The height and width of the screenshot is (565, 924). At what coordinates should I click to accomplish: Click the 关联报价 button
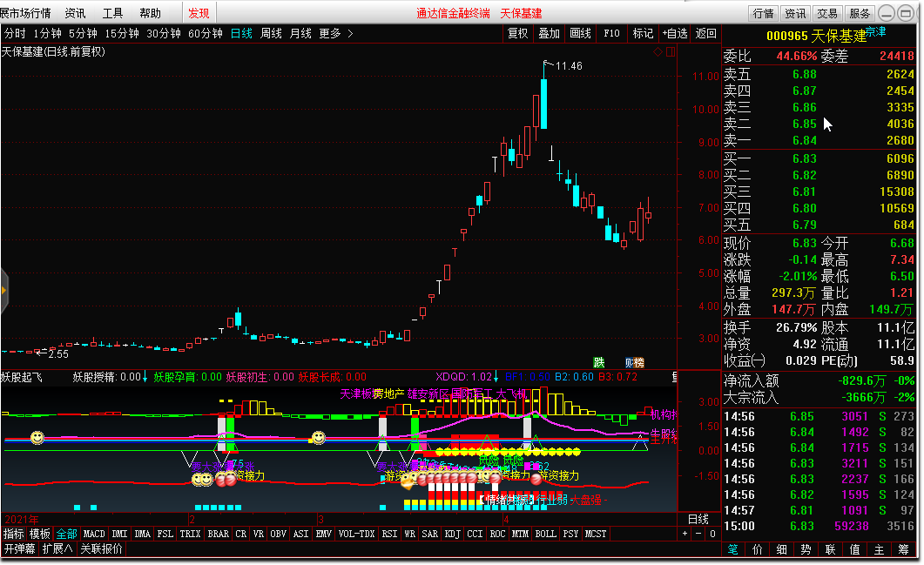pos(101,549)
